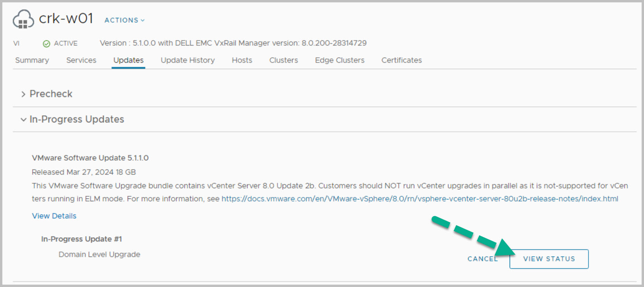Click the Domain Level Upgrade text
Viewport: 644px width, 287px height.
click(99, 255)
